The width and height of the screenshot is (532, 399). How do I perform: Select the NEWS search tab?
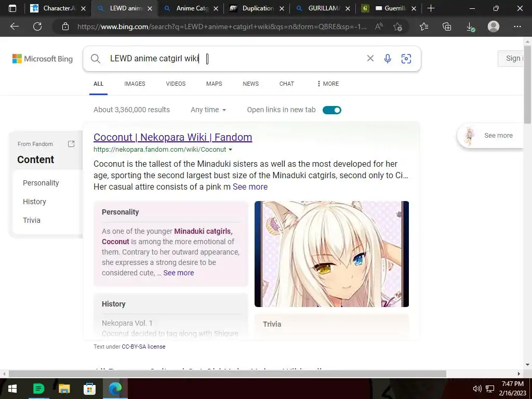tap(251, 84)
